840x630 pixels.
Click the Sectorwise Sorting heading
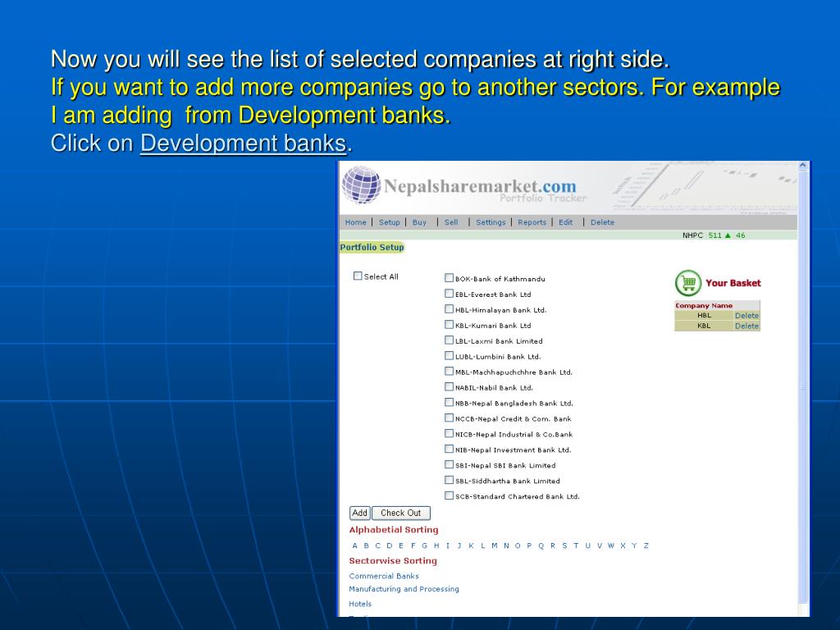[393, 561]
